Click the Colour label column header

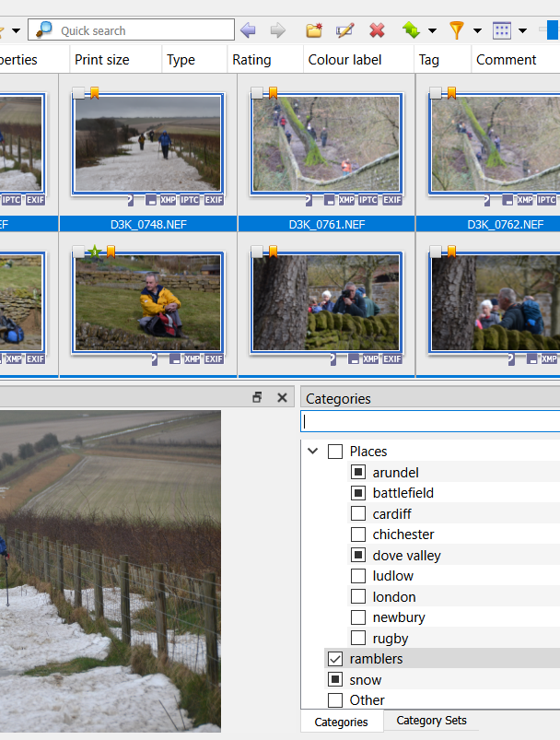(x=347, y=60)
